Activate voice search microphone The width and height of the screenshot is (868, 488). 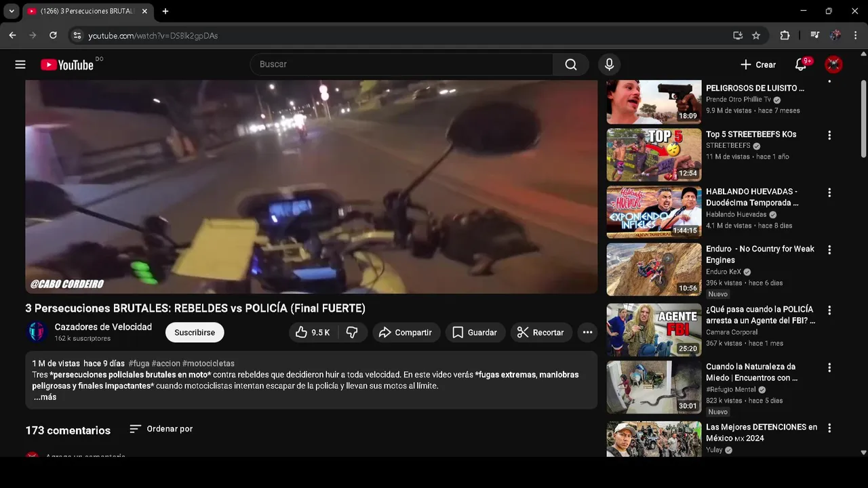click(609, 64)
